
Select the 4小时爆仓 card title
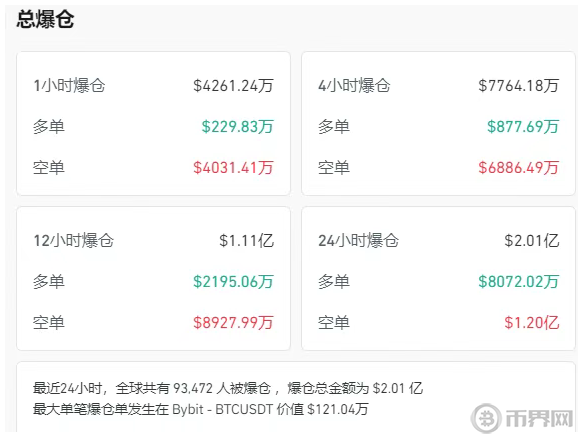(x=354, y=86)
